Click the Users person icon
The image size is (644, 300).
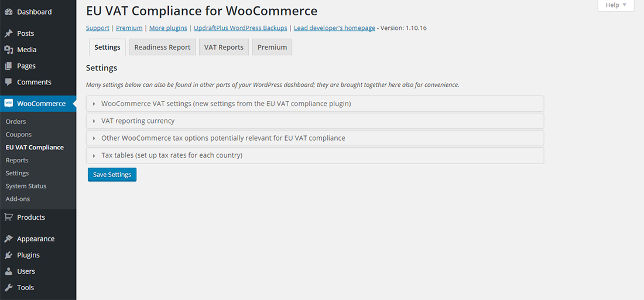[x=9, y=271]
